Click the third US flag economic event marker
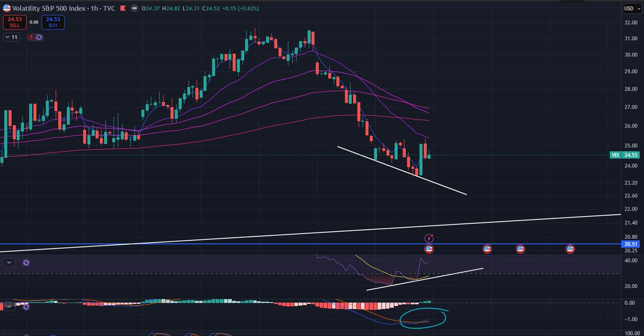The image size is (644, 336). [x=520, y=249]
